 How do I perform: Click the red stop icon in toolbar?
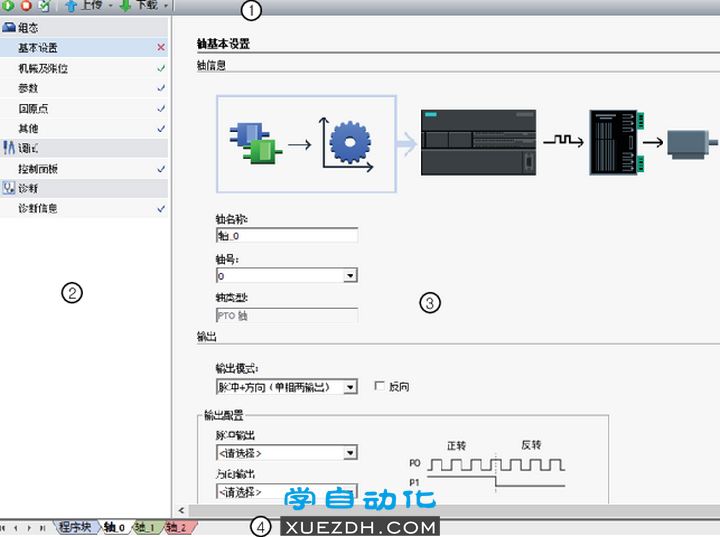pyautogui.click(x=26, y=5)
